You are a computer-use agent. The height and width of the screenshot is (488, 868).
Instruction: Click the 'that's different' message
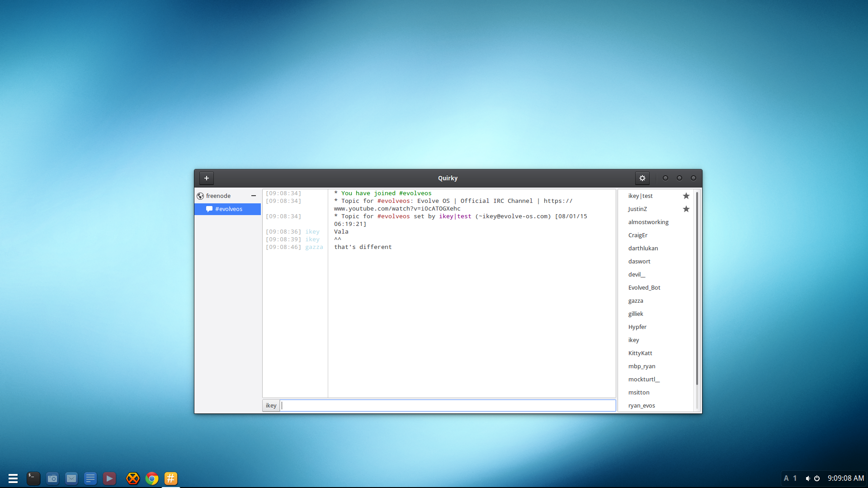363,247
